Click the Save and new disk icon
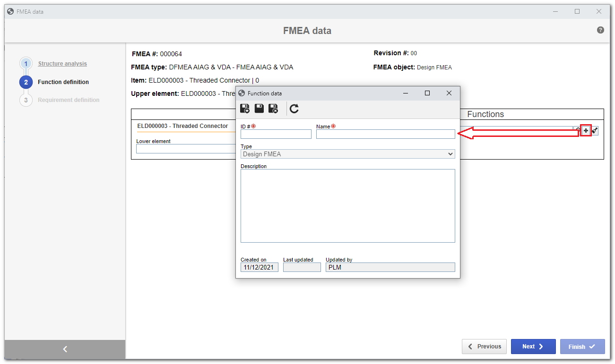615x364 pixels. pyautogui.click(x=245, y=109)
